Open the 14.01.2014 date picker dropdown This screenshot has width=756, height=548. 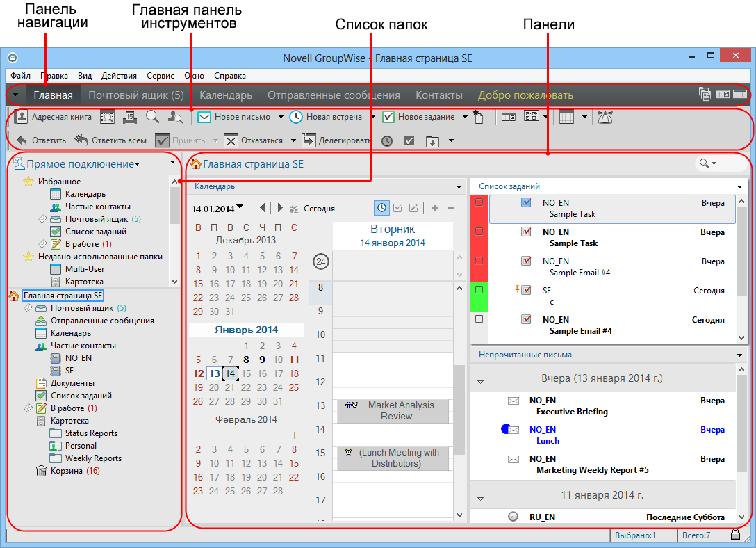(240, 207)
